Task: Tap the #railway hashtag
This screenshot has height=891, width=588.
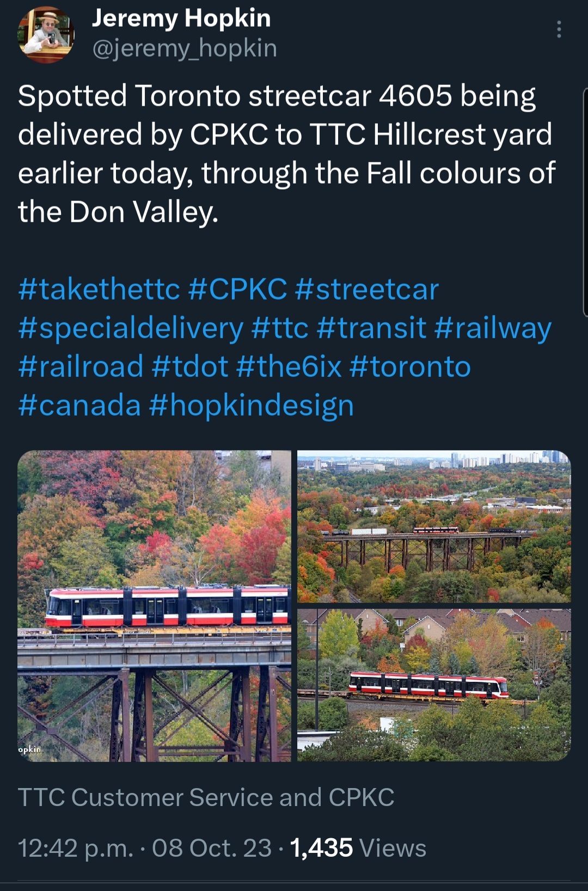Action: (x=493, y=328)
